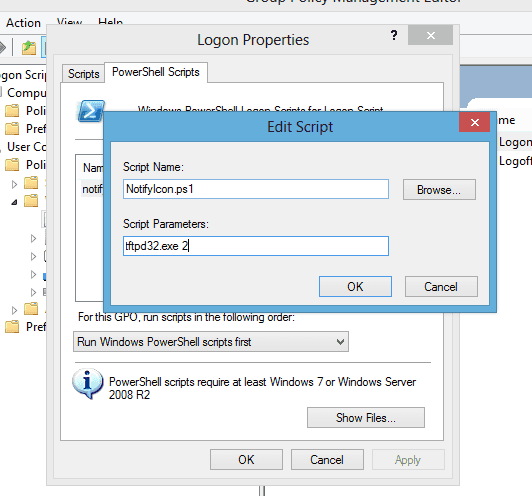Screen dimensions: 532x496
Task: Click the PowerShell logo icon
Action: click(91, 111)
